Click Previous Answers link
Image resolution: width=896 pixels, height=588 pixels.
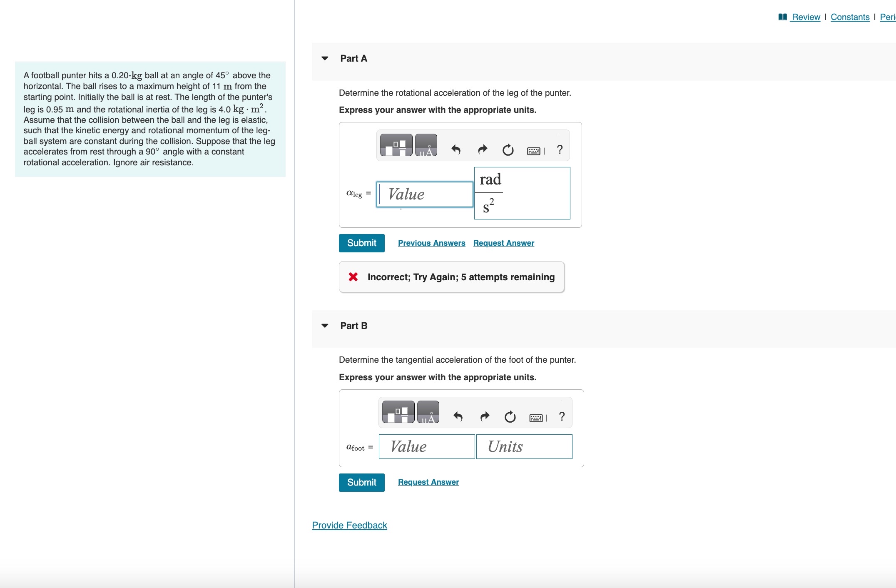[x=431, y=243]
